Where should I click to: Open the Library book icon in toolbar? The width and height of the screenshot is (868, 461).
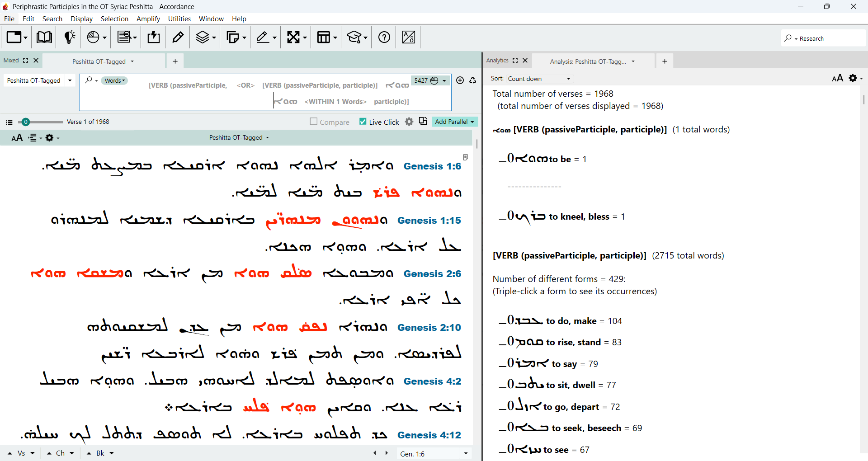44,37
